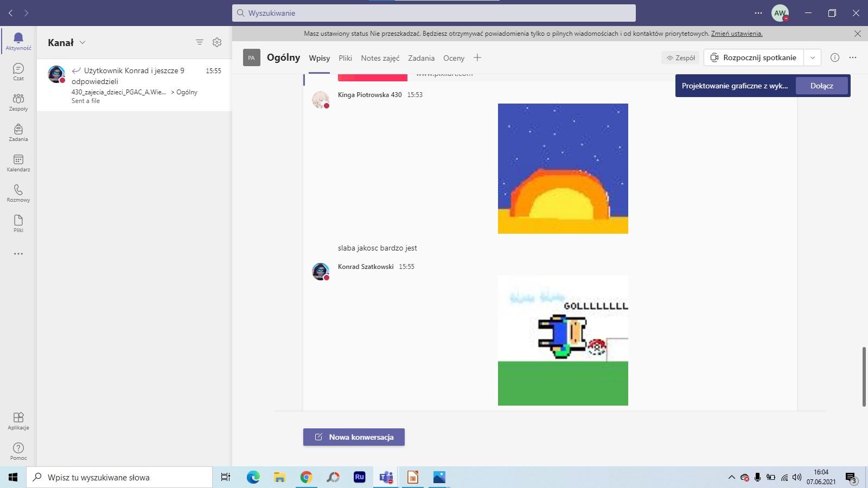Open the AW profile avatar menu
The height and width of the screenshot is (488, 868).
point(780,12)
